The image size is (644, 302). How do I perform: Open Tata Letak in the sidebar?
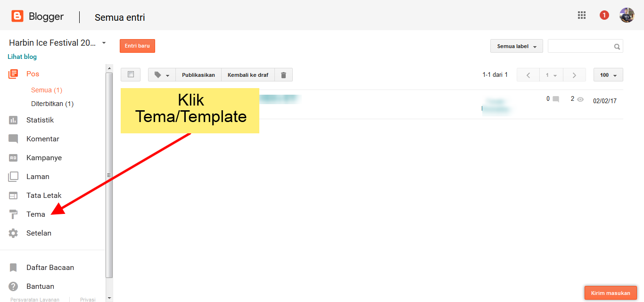44,196
